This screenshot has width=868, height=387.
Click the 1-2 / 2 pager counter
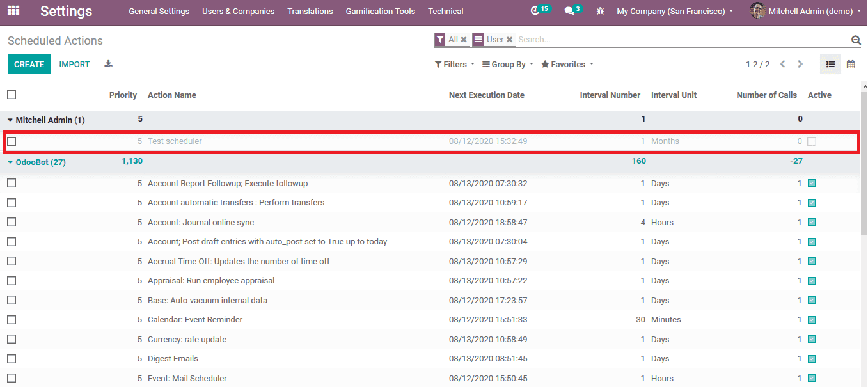point(758,64)
